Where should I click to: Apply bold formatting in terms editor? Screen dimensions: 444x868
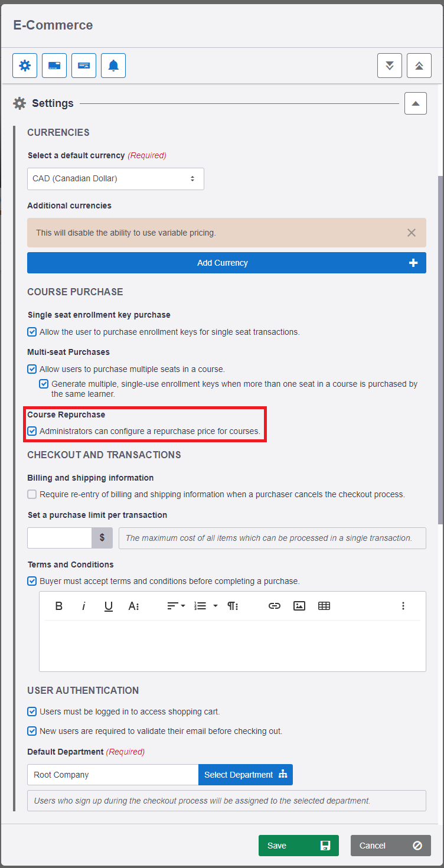[59, 606]
